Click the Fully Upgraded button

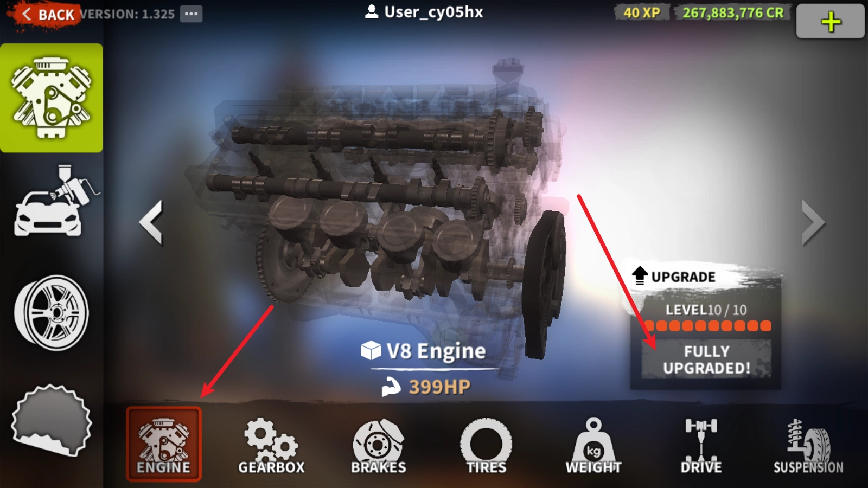coord(706,359)
